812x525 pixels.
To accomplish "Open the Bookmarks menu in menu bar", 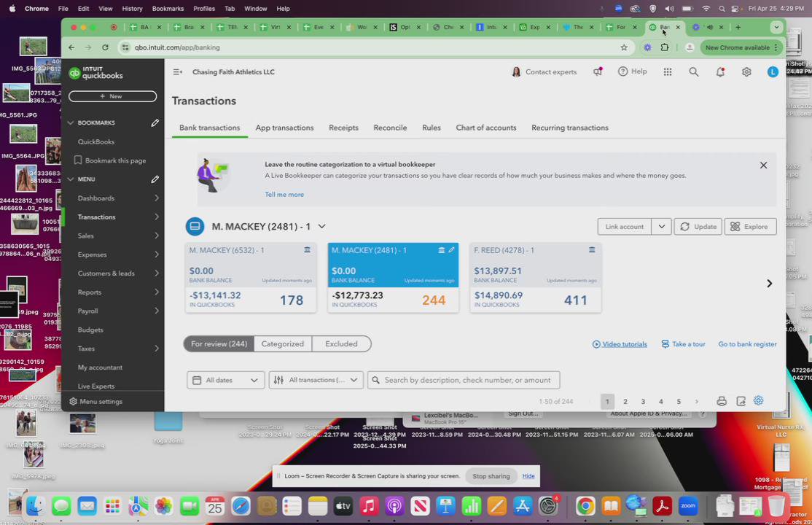I will pos(168,9).
